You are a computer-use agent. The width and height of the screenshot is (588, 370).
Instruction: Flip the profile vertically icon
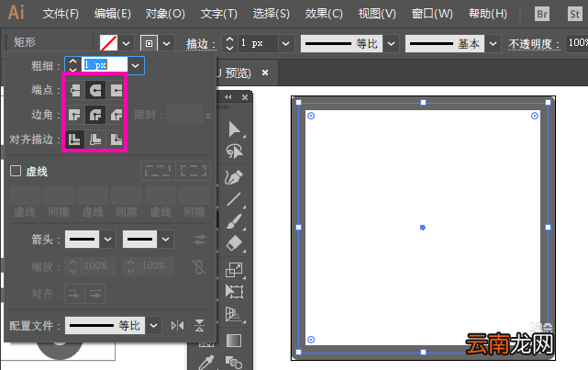point(199,325)
